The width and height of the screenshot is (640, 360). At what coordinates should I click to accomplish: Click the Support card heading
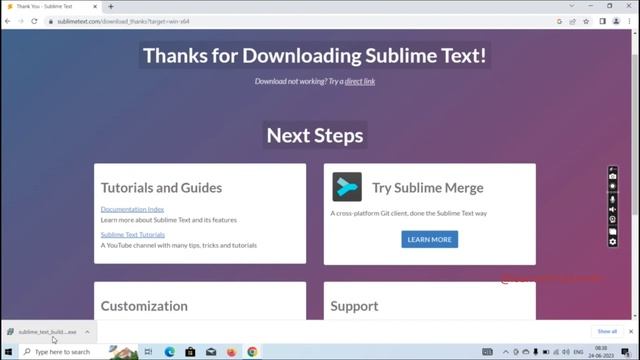[x=354, y=306]
